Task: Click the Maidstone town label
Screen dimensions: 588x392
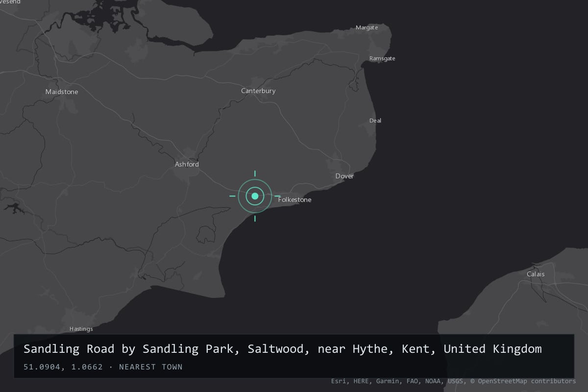Action: pos(62,92)
